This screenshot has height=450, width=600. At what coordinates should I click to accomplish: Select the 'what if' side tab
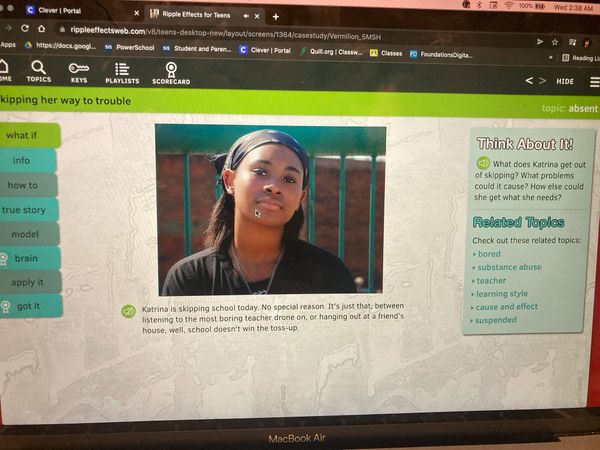(x=23, y=135)
